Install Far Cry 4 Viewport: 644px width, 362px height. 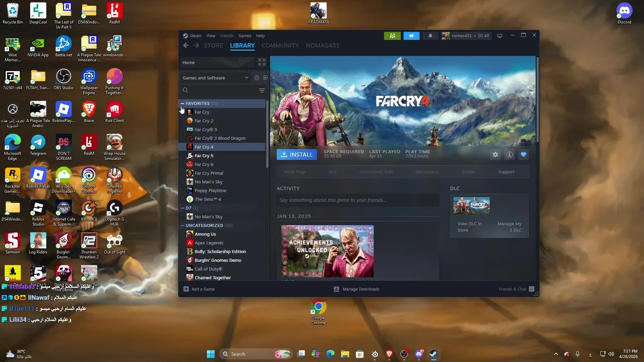click(x=297, y=154)
